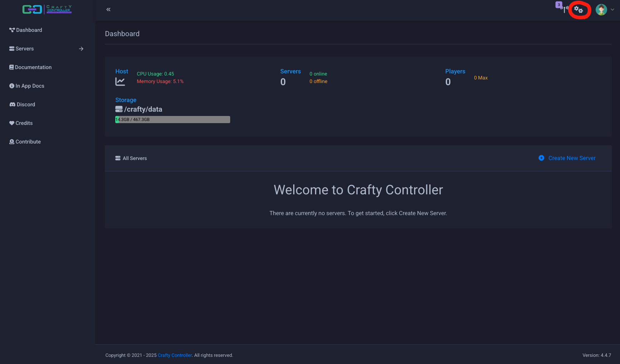Click the Crafty Controller logo
This screenshot has width=620, height=364.
point(47,9)
